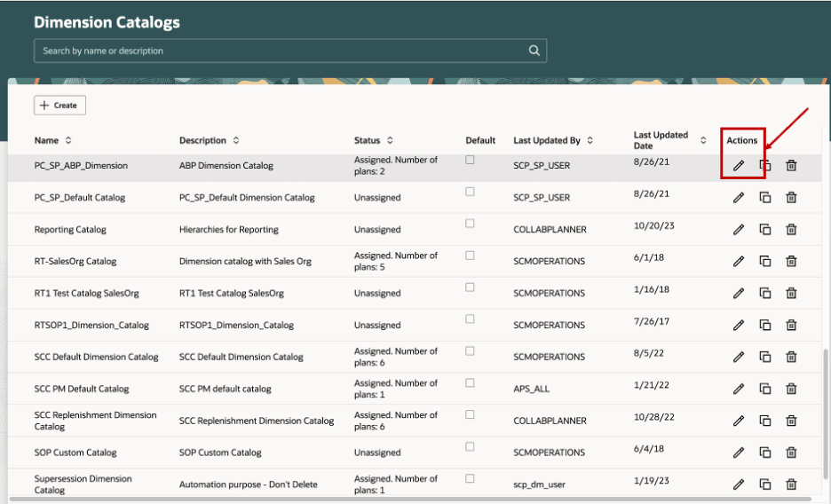Delete the SOP Custom Catalog
Viewport: 831px width, 504px height.
[x=791, y=453]
